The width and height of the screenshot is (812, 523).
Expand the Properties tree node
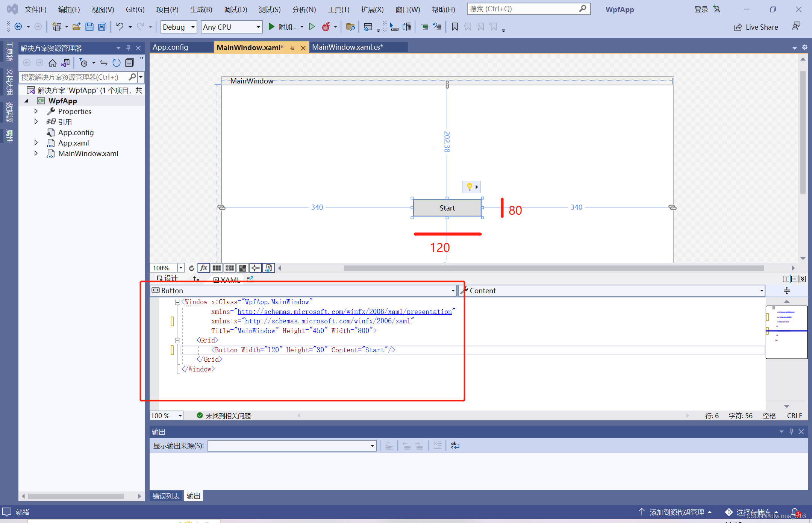click(36, 111)
